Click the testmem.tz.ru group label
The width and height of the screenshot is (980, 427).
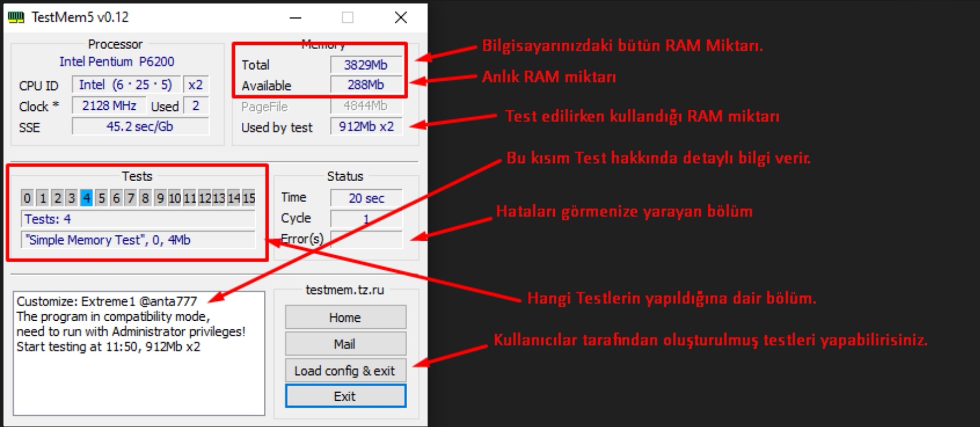tap(345, 290)
